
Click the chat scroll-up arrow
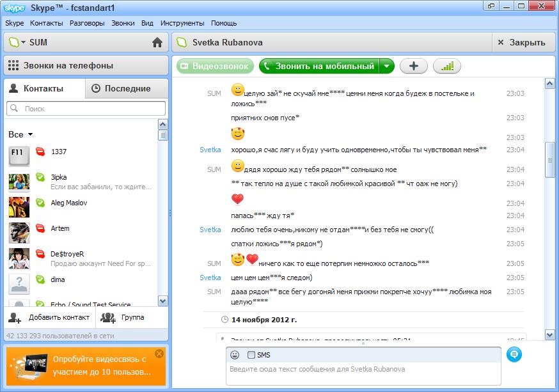549,84
